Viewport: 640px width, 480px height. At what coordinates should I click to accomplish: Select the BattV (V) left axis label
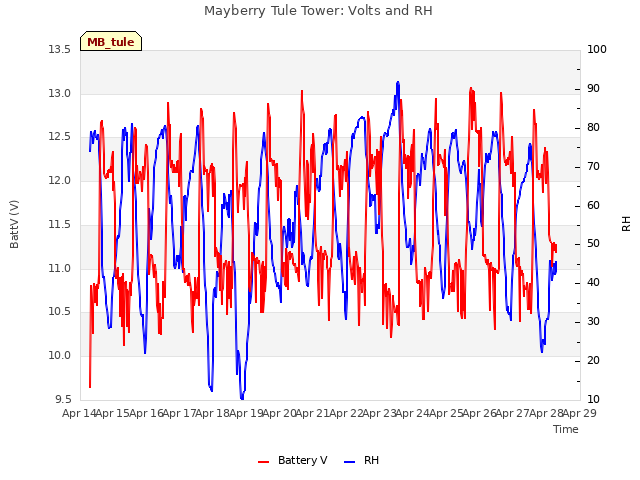(14, 224)
